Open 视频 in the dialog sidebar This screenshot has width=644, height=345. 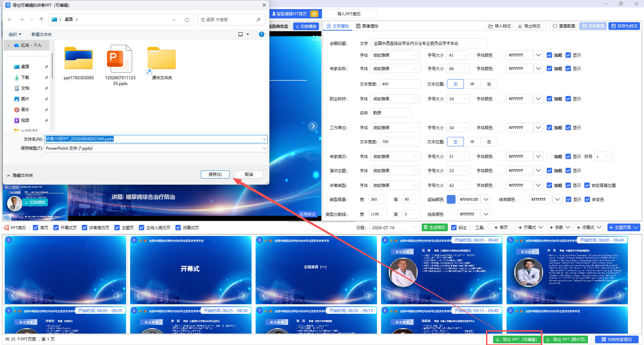tap(25, 120)
